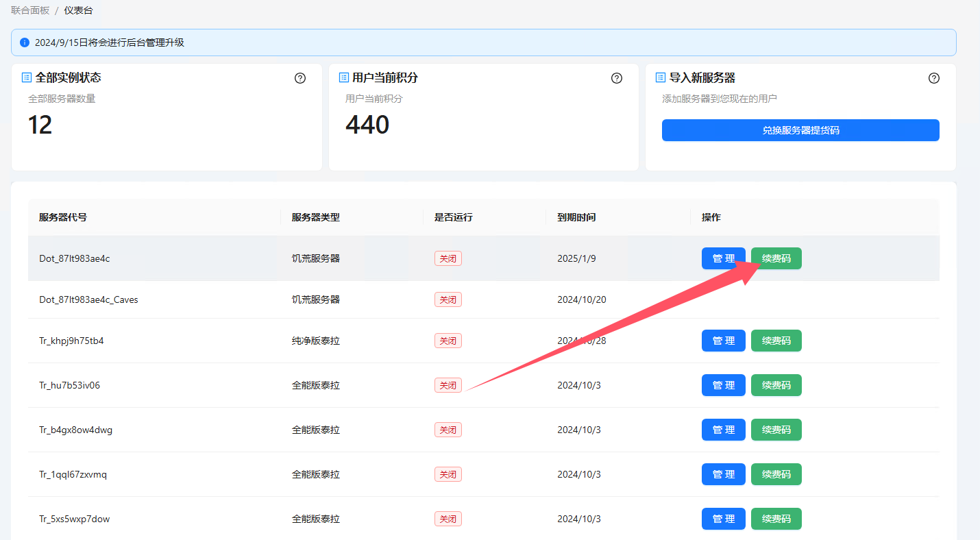Click 续费码 for Tr_b4gx8ow4dwg

(x=776, y=430)
